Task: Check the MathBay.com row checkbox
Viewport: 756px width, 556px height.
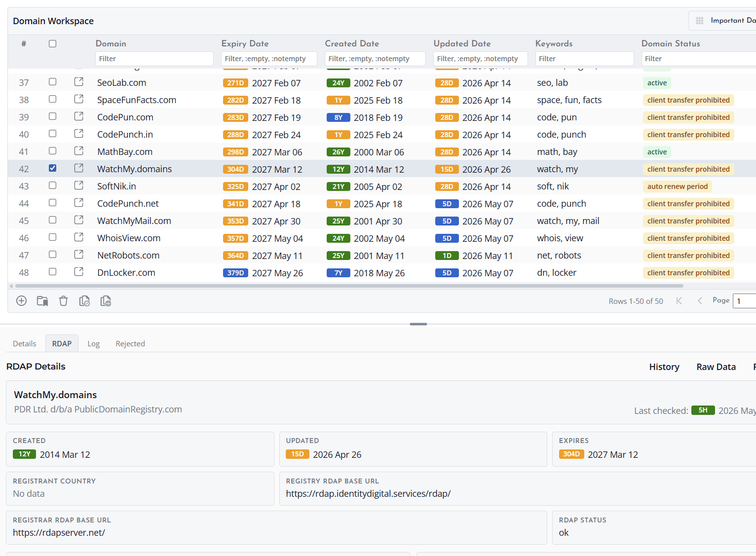Action: pos(53,151)
